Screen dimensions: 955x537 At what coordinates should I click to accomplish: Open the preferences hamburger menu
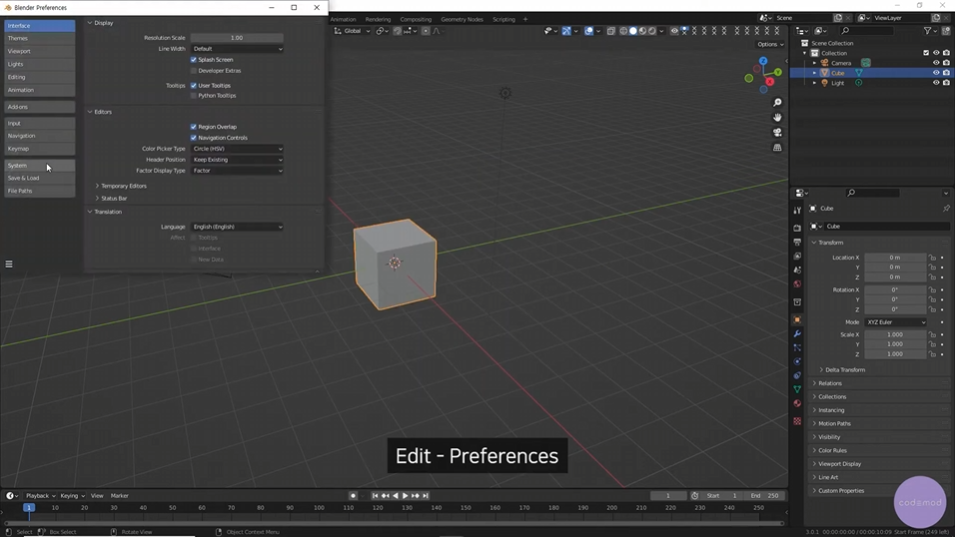coord(9,264)
